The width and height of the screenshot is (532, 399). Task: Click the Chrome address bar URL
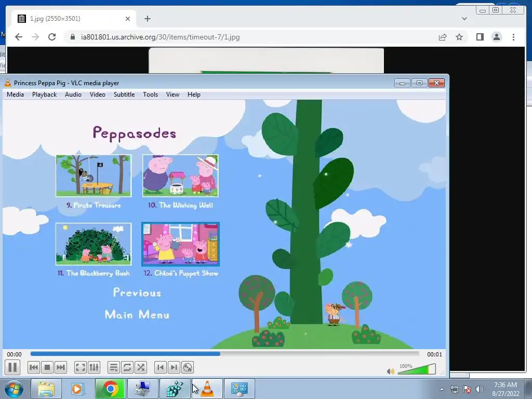click(x=160, y=37)
